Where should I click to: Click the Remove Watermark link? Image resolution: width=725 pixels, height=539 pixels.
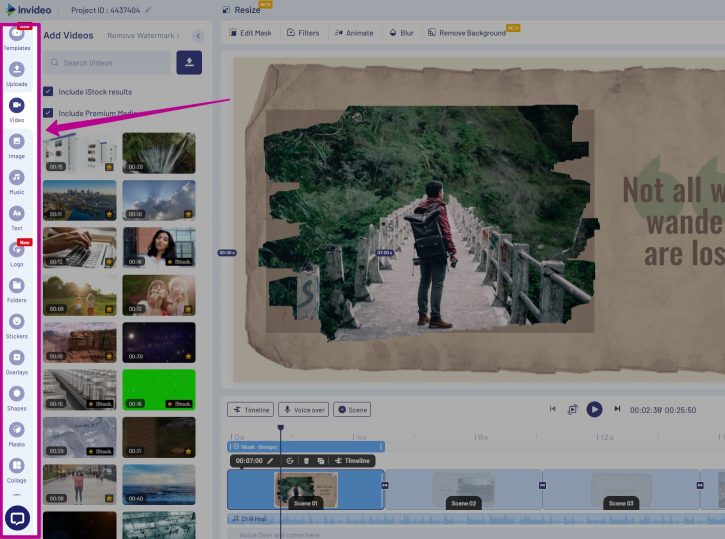click(x=143, y=36)
